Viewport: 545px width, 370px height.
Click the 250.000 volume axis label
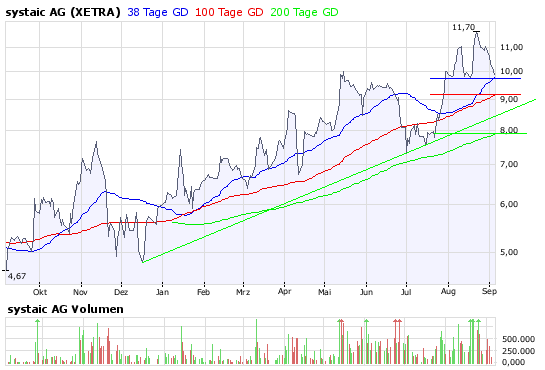coord(518,351)
